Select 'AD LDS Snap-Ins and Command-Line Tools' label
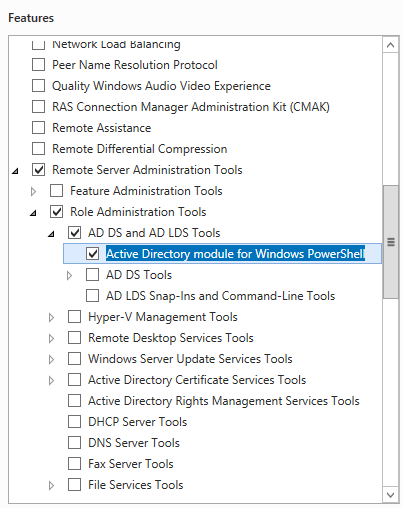The image size is (402, 508). tap(221, 296)
